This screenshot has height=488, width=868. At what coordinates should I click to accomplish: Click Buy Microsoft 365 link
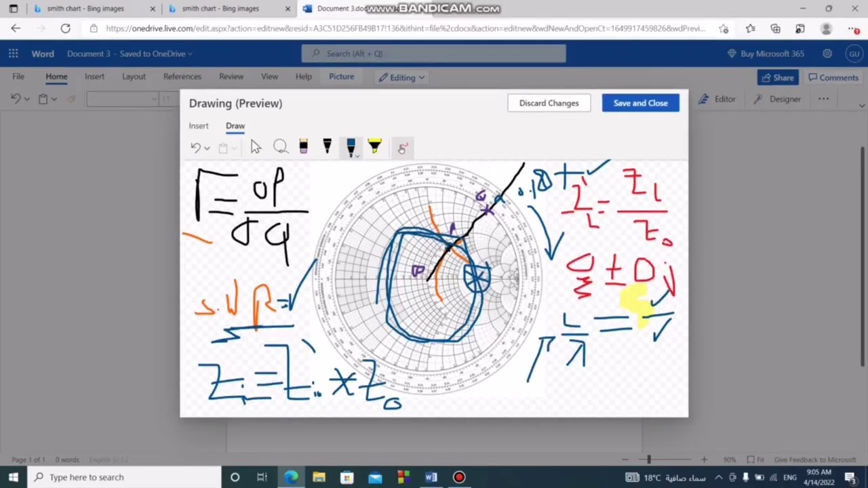point(765,54)
